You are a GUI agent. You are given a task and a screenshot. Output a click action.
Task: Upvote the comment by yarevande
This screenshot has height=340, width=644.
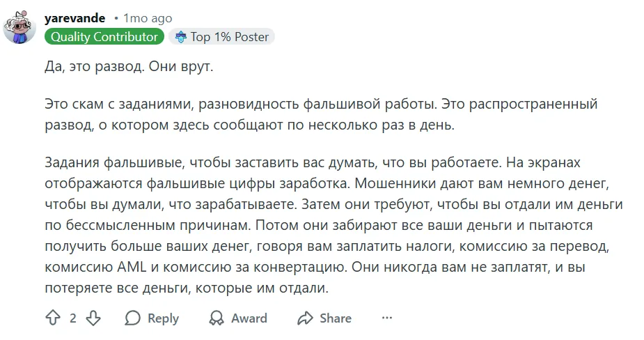pyautogui.click(x=53, y=318)
